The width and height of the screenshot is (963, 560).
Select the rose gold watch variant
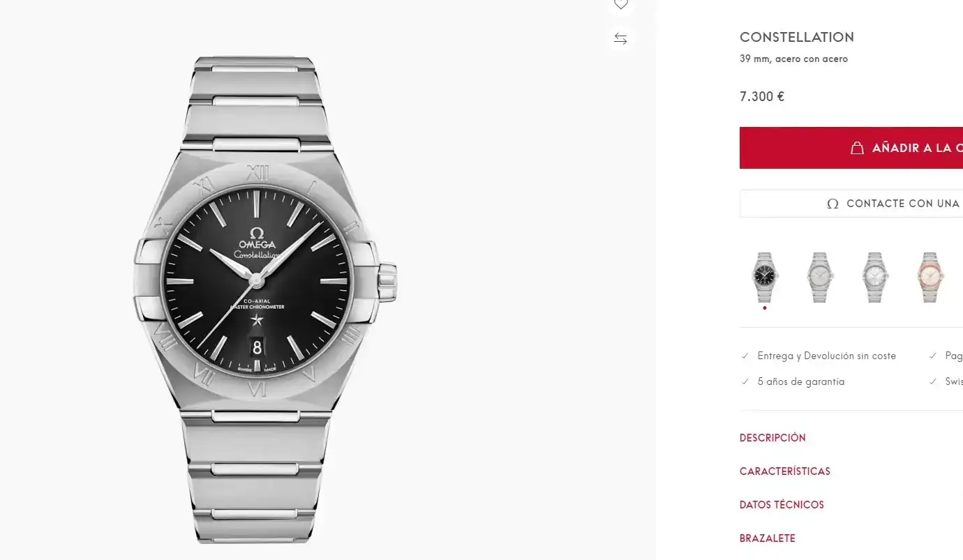(930, 277)
